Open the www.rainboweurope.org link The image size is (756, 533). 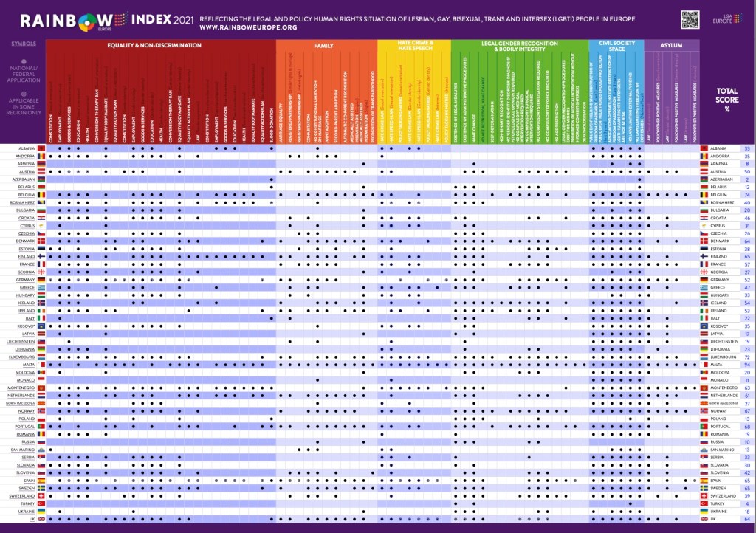click(248, 27)
